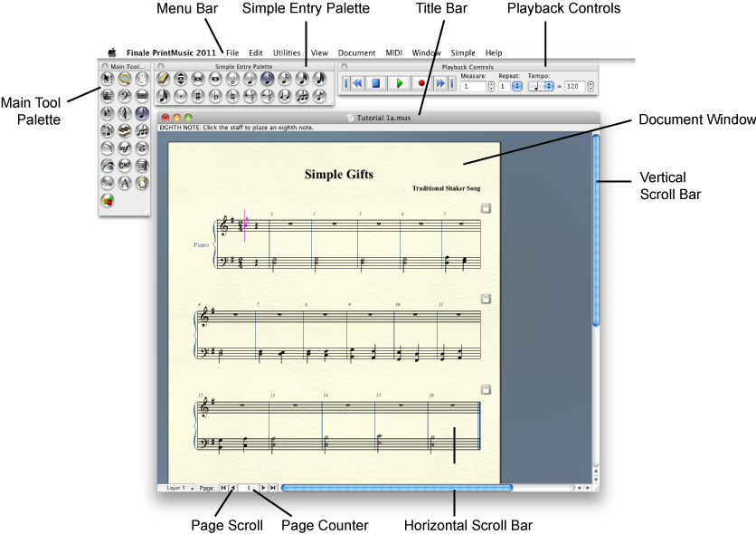Toggle the natural accidental tool
The height and width of the screenshot is (534, 756).
point(232,96)
